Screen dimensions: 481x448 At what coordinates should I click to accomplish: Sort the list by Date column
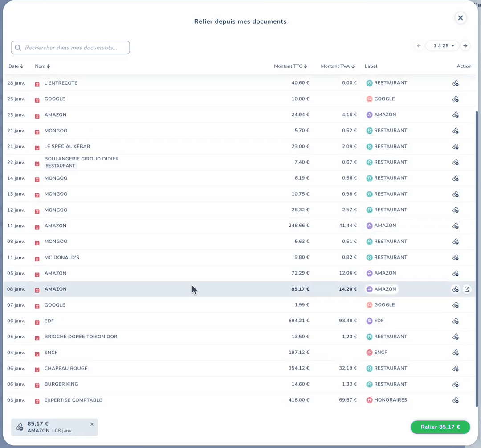[x=16, y=66]
